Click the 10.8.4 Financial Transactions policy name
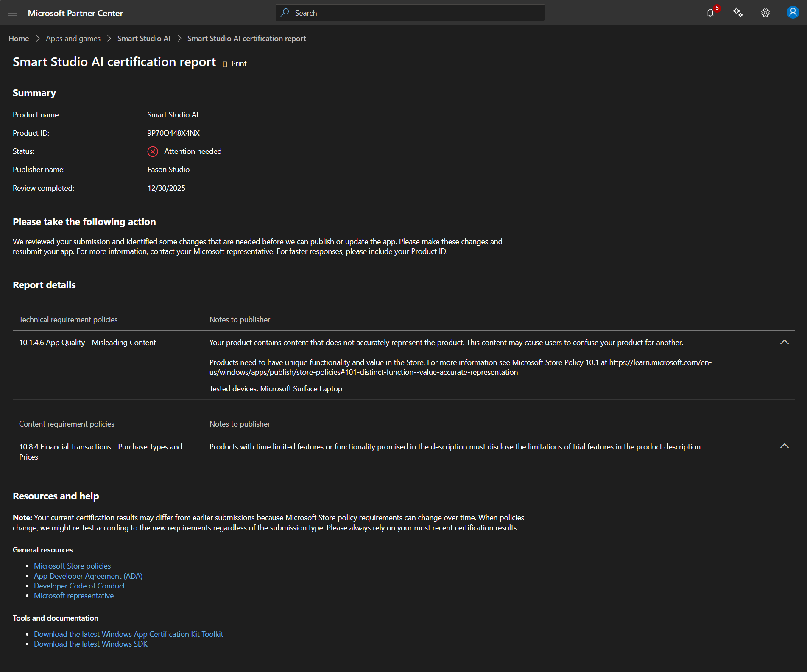Viewport: 807px width, 672px height. 101,452
